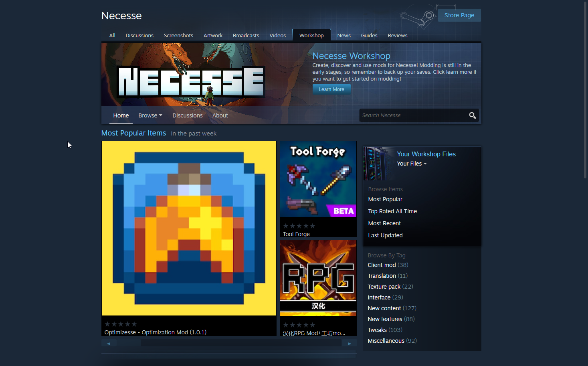Open the RPG Mod thumbnail
The height and width of the screenshot is (366, 588).
[x=318, y=278]
